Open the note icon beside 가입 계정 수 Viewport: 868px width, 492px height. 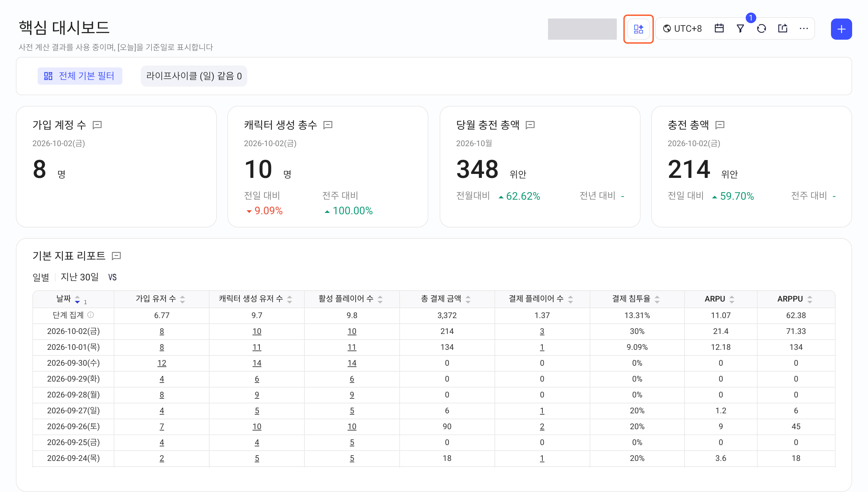[97, 125]
